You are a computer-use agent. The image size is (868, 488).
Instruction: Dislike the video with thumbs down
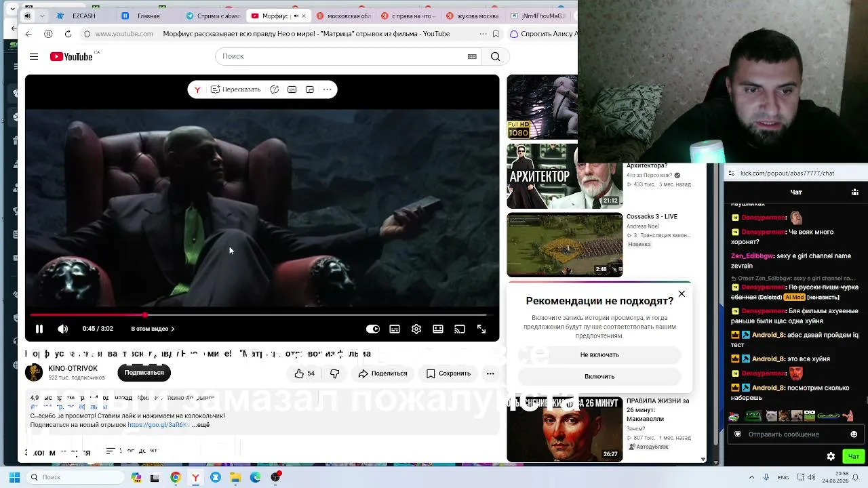334,373
